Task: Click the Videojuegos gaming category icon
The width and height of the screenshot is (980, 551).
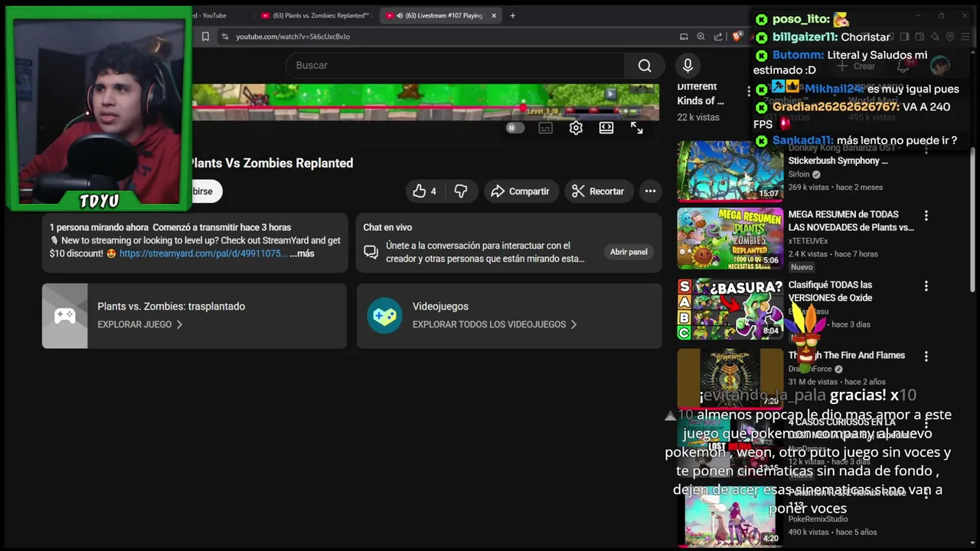Action: tap(384, 316)
